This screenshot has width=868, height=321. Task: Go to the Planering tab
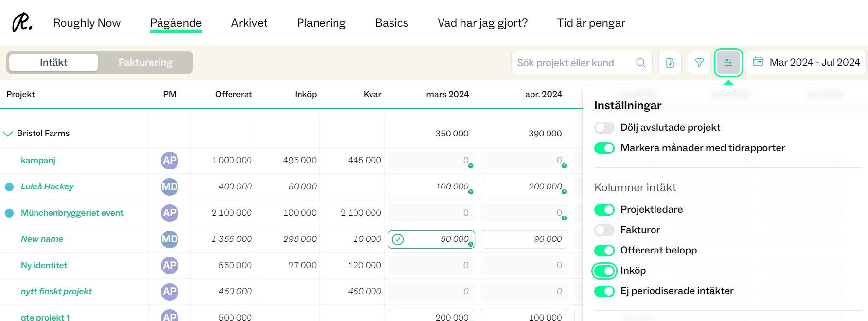(321, 23)
